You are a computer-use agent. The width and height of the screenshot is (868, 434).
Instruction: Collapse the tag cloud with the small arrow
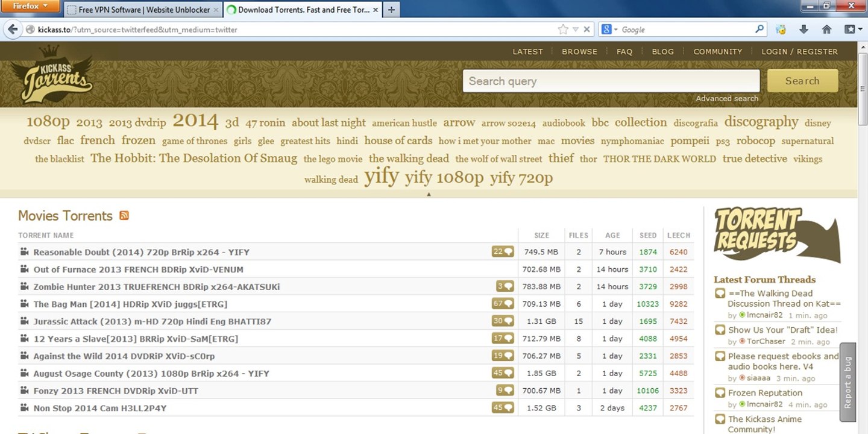coord(429,194)
